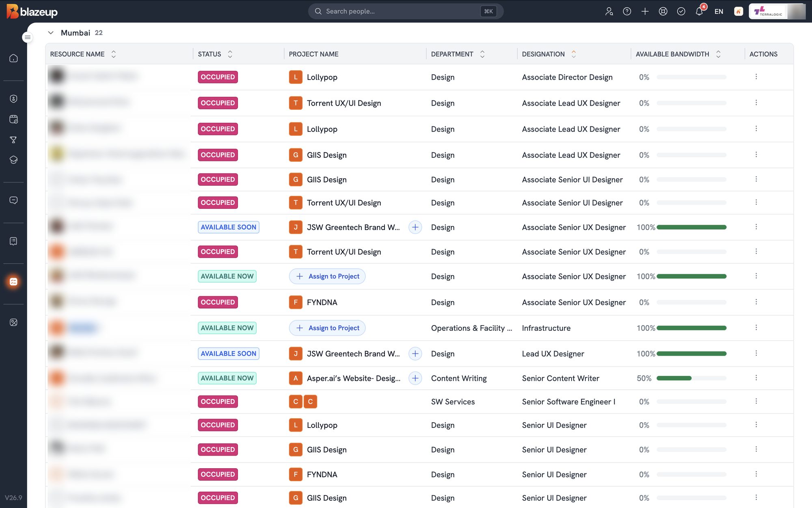Screen dimensions: 812x508
Task: Click the 50% bandwidth bar of Senior Content Writer
Action: pyautogui.click(x=691, y=378)
